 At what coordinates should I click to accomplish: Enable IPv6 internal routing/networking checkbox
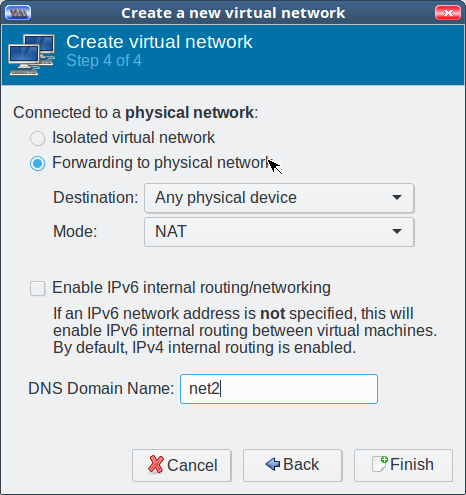tap(37, 288)
